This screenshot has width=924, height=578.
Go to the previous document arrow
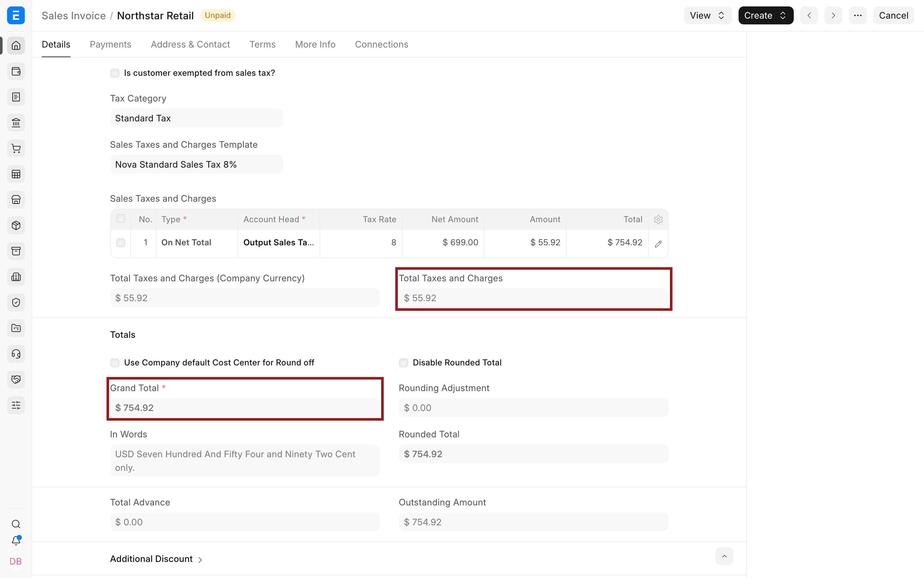[x=809, y=15]
